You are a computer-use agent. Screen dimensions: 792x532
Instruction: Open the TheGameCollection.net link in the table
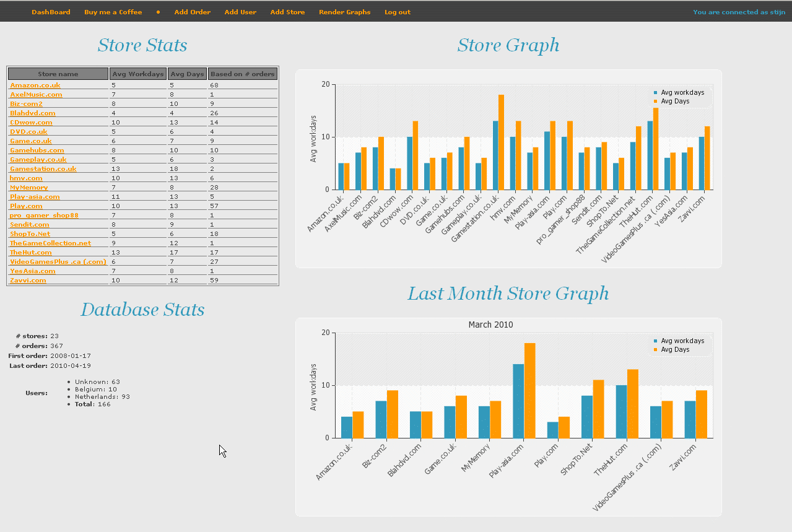[x=50, y=243]
